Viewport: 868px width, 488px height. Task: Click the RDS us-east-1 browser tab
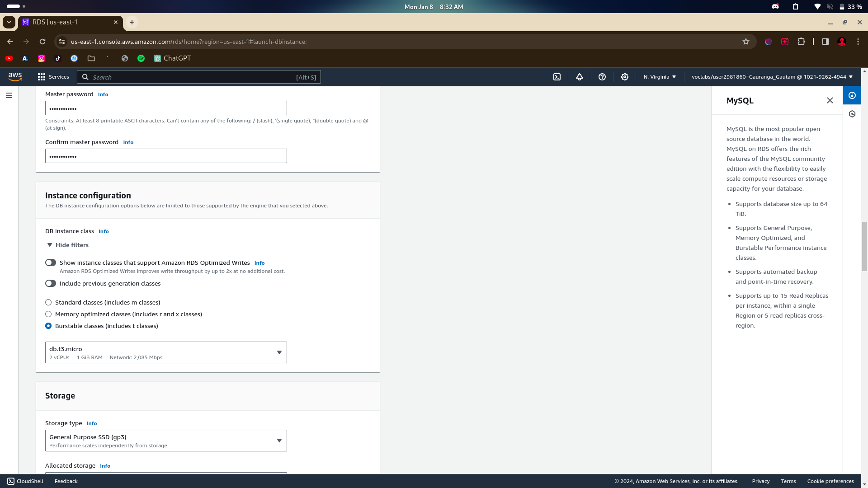tap(68, 22)
